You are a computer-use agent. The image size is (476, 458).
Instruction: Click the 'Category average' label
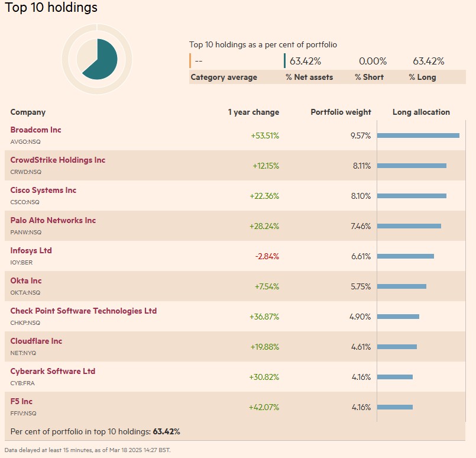pos(224,77)
